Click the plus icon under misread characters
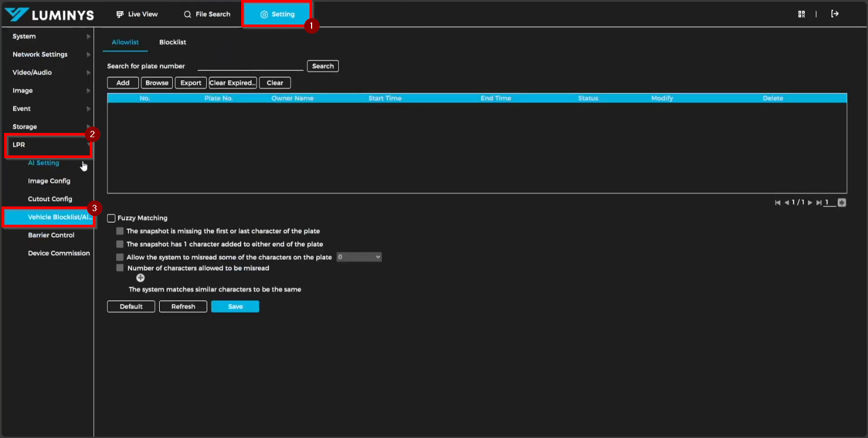 (140, 278)
